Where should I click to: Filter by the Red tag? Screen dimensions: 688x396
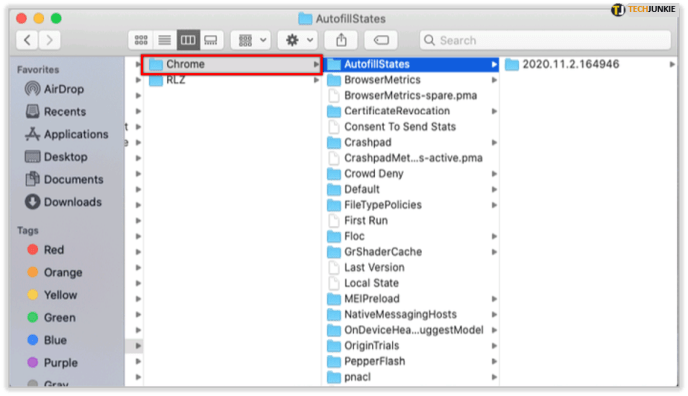[x=46, y=250]
